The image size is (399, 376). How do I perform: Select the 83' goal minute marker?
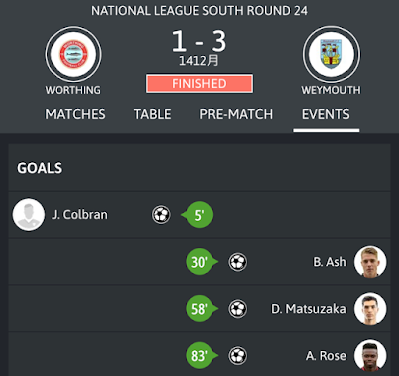[200, 356]
